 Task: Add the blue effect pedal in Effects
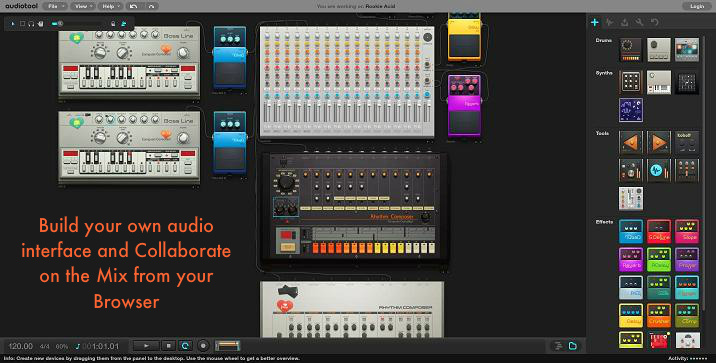[x=631, y=231]
